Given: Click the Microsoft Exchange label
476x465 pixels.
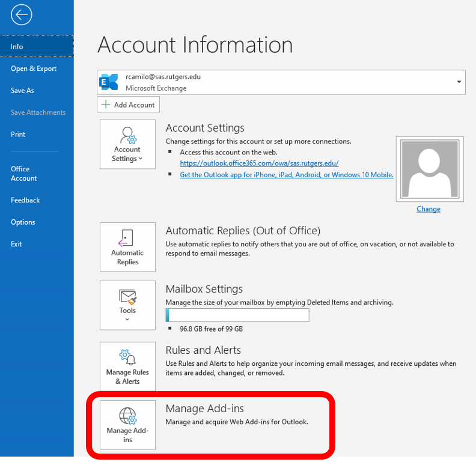Looking at the screenshot, I should point(156,88).
